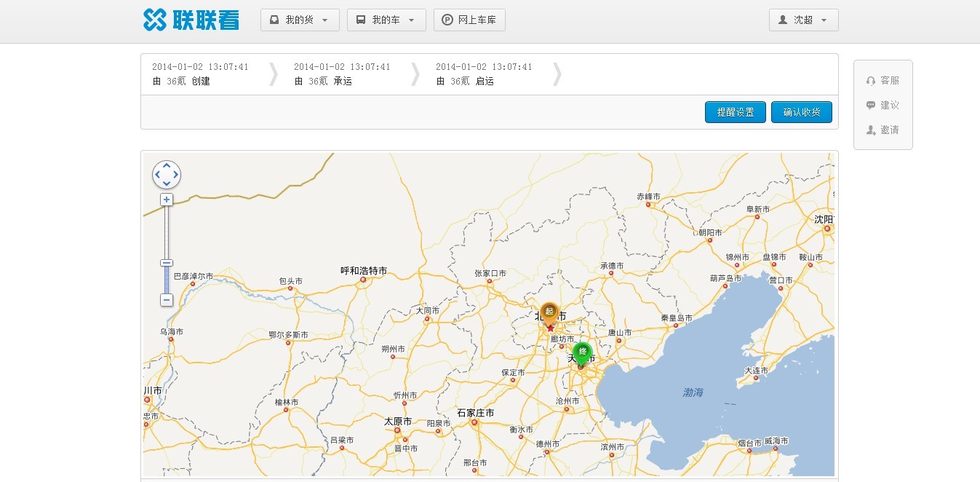Click 邀请 invite in side panel
This screenshot has width=980, height=482.
[883, 130]
